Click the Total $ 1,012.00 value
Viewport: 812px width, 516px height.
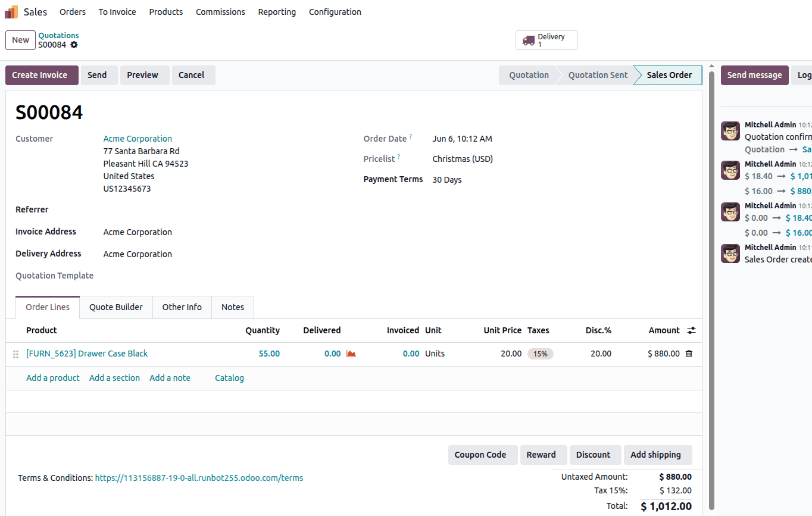[666, 506]
